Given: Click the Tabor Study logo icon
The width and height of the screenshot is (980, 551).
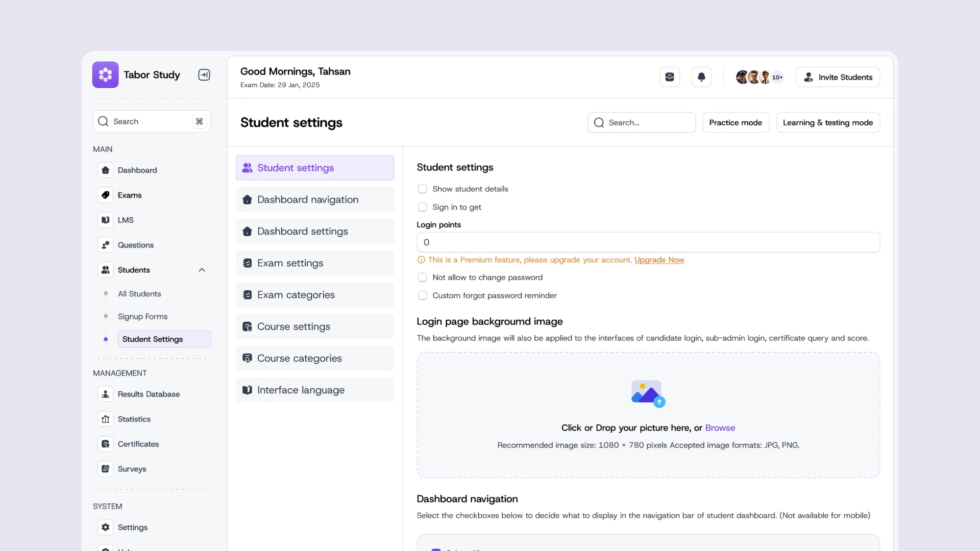Looking at the screenshot, I should (x=106, y=75).
